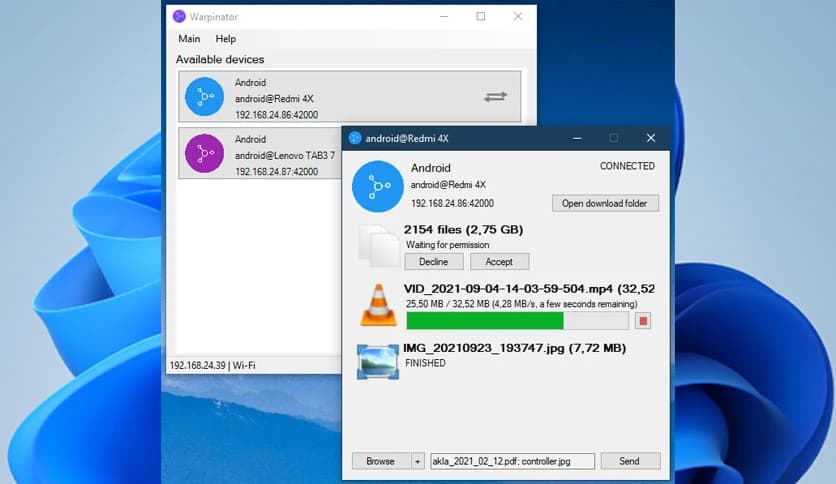
Task: Click the purple Lenovo TAB3 device icon
Action: (204, 154)
